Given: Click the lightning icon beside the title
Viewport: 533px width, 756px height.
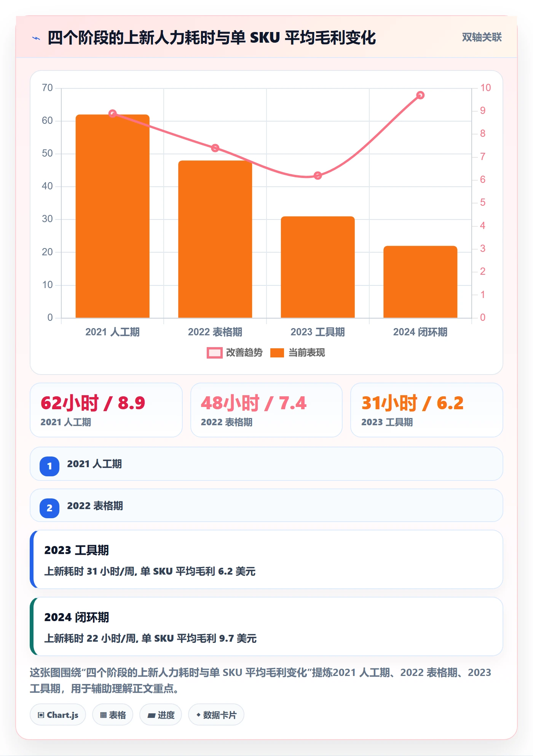Looking at the screenshot, I should pos(36,38).
